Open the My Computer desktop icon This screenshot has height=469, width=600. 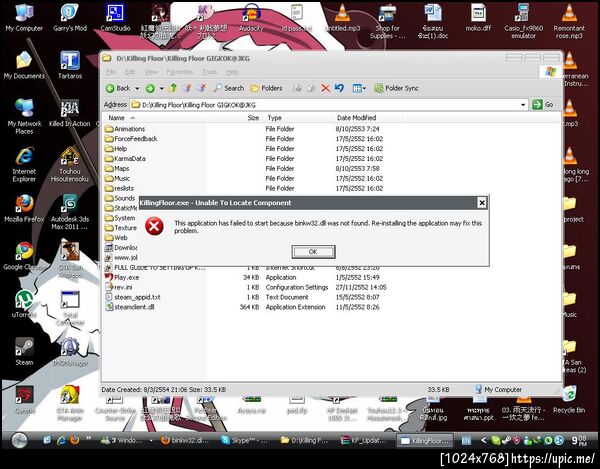[24, 18]
